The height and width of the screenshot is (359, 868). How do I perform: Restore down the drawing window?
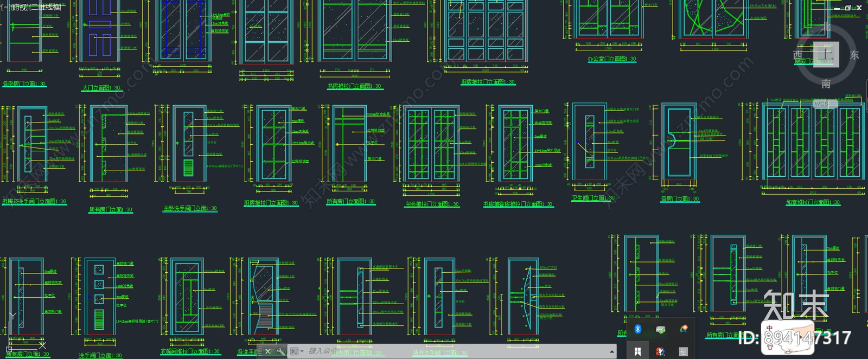tap(847, 8)
